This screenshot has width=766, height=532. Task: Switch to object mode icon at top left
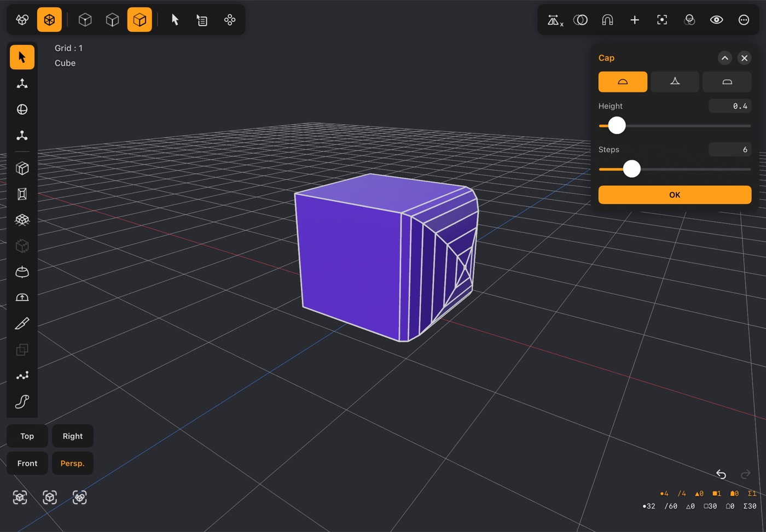pos(22,20)
